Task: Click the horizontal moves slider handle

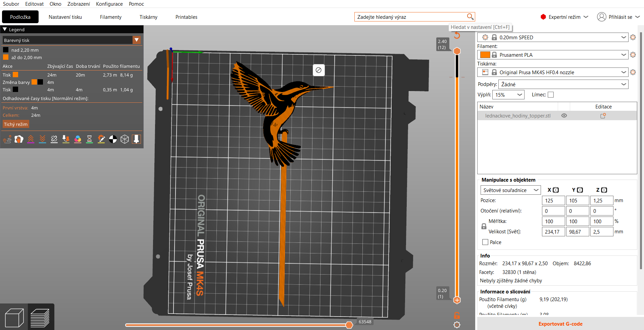Action: click(x=349, y=325)
